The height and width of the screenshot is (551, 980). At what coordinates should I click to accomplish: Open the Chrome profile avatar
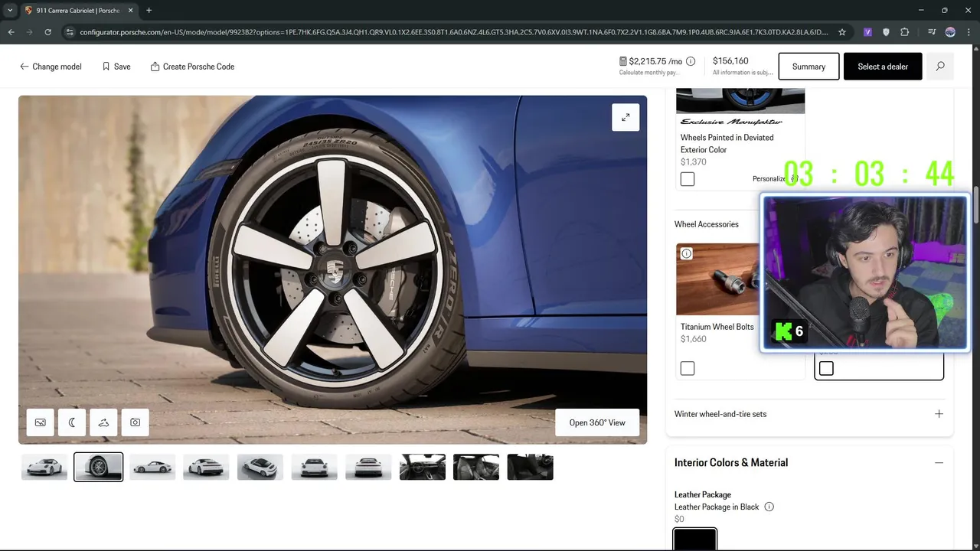pos(950,32)
